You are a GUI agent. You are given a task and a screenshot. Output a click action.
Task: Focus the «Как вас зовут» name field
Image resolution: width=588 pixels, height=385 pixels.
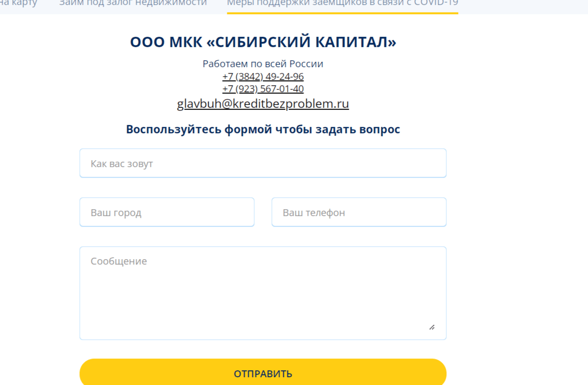pos(263,163)
